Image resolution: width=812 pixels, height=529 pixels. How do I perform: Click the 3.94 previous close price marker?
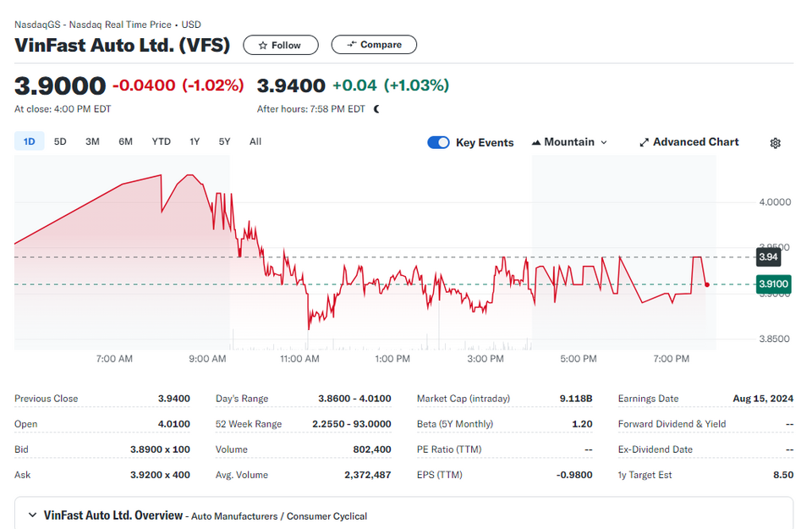[x=768, y=257]
